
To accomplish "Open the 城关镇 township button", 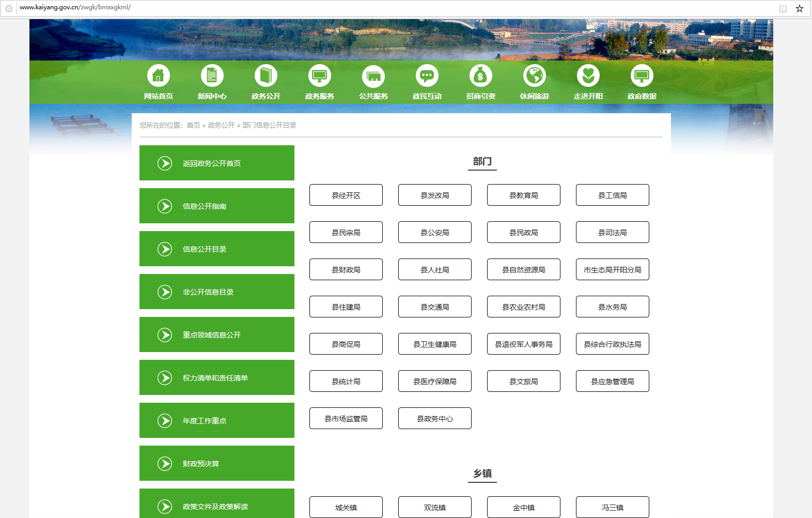I will click(x=346, y=507).
